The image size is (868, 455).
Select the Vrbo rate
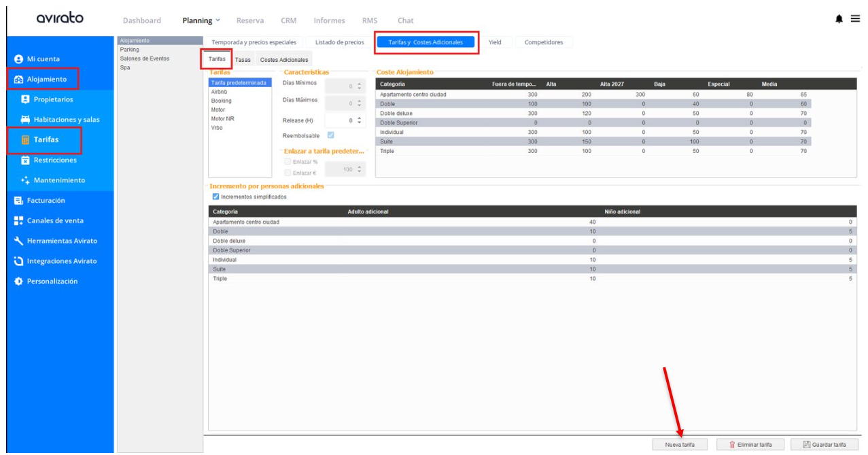pos(239,127)
